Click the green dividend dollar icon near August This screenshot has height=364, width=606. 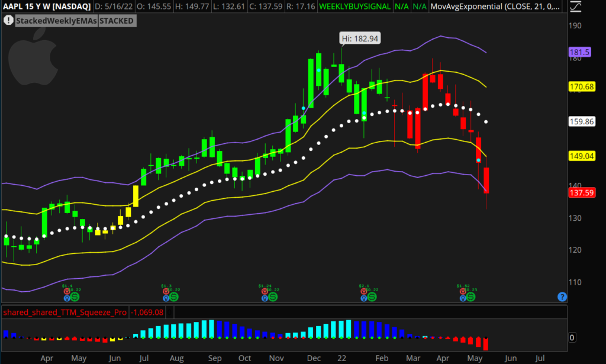coord(174,297)
